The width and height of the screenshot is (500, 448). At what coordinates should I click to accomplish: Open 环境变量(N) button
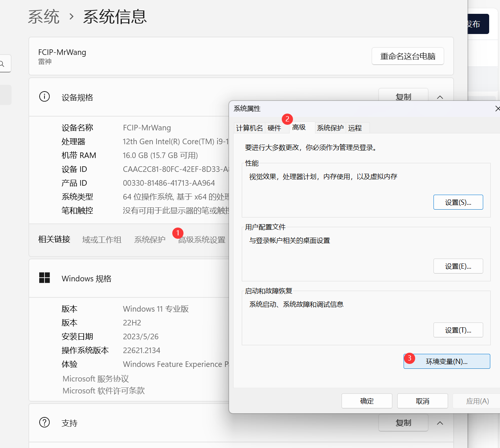pyautogui.click(x=447, y=361)
